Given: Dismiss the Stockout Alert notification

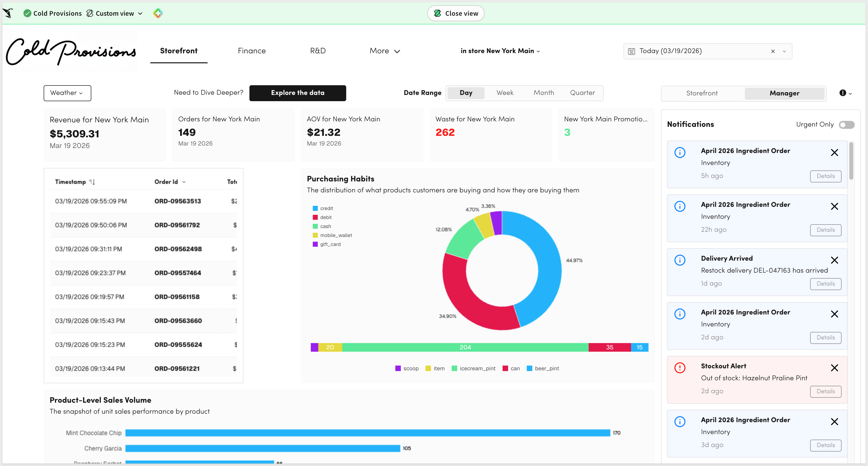Looking at the screenshot, I should [x=834, y=368].
